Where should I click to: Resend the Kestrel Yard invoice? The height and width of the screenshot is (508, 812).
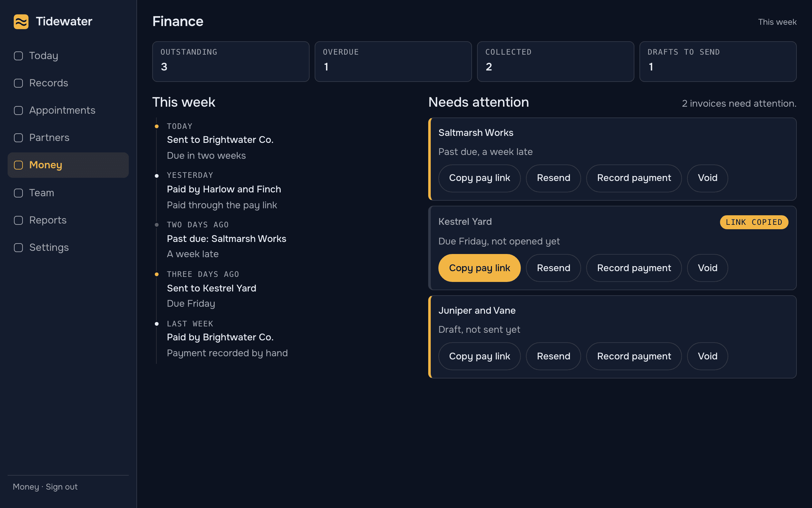[553, 268]
